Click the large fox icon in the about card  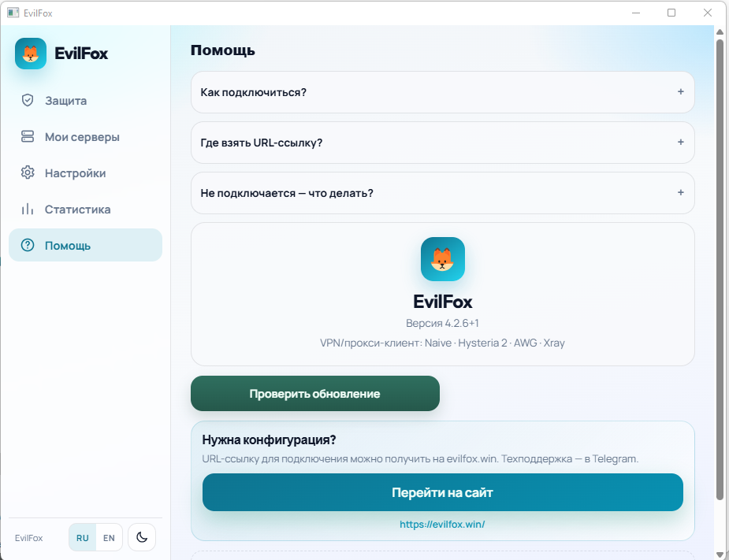pos(443,259)
